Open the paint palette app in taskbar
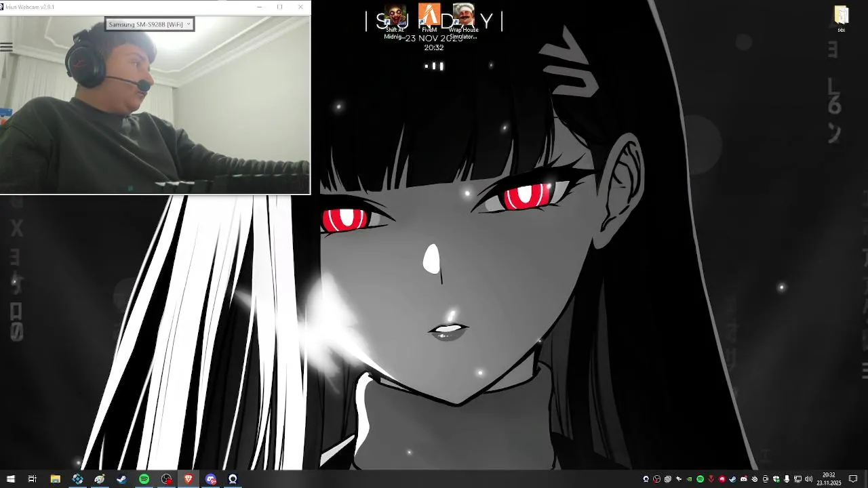The width and height of the screenshot is (868, 488). pos(100,479)
